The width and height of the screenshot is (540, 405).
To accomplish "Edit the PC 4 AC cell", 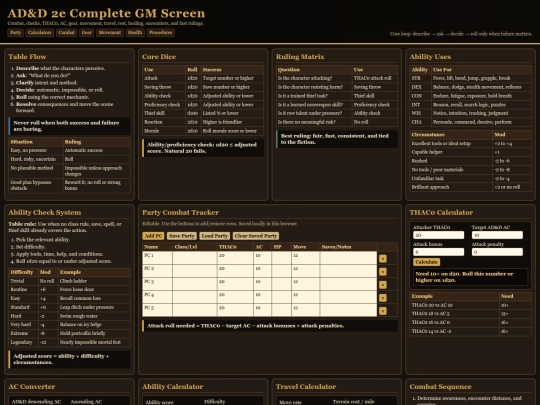I will (262, 297).
